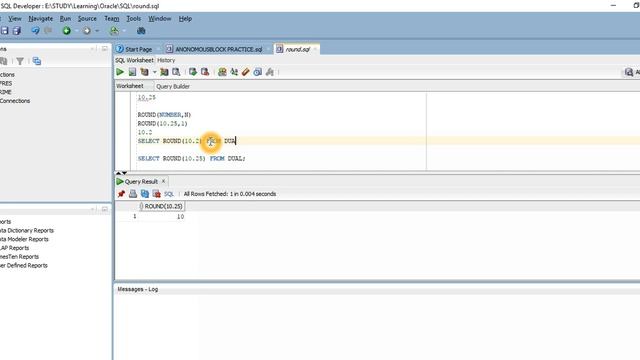Click the grayed-out last worksheet toolbar icon
The height and width of the screenshot is (360, 640).
click(x=269, y=72)
